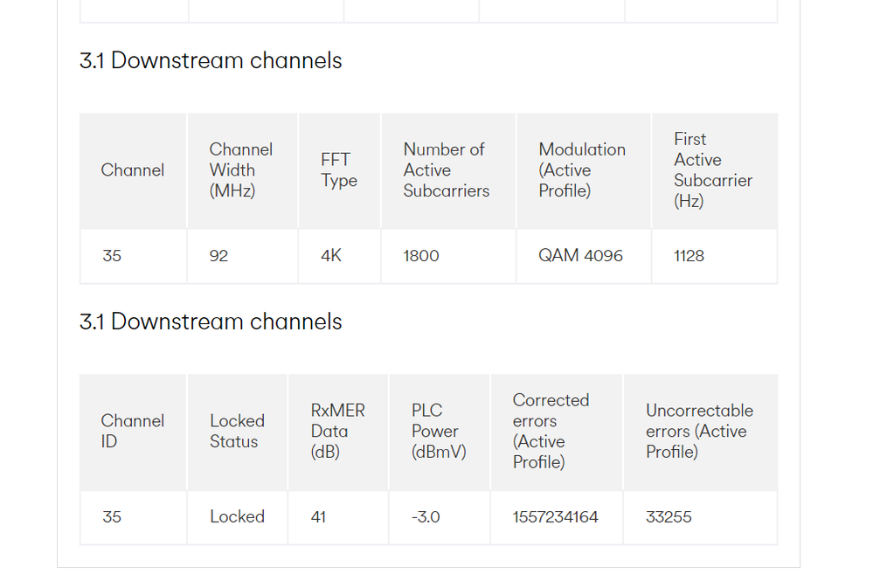Select the QAM 4096 modulation cell
The width and height of the screenshot is (873, 588).
click(x=580, y=256)
